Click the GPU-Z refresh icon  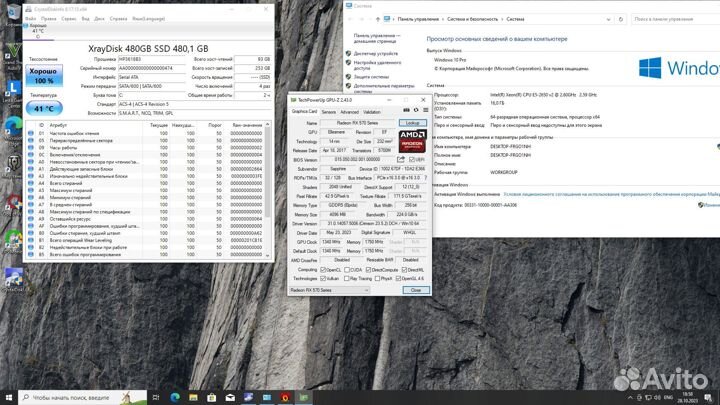coord(416,110)
